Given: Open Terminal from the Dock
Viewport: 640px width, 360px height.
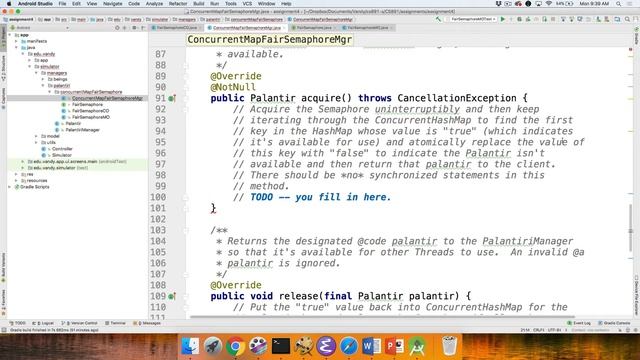Looking at the screenshot, I should tap(281, 347).
